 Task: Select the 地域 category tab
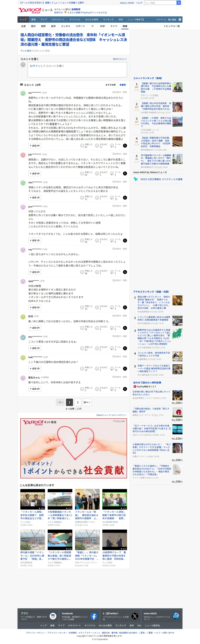click(125, 26)
